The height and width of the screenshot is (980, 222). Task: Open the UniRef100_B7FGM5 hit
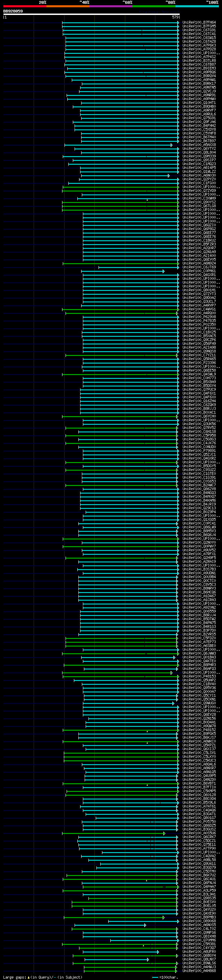(x=199, y=26)
